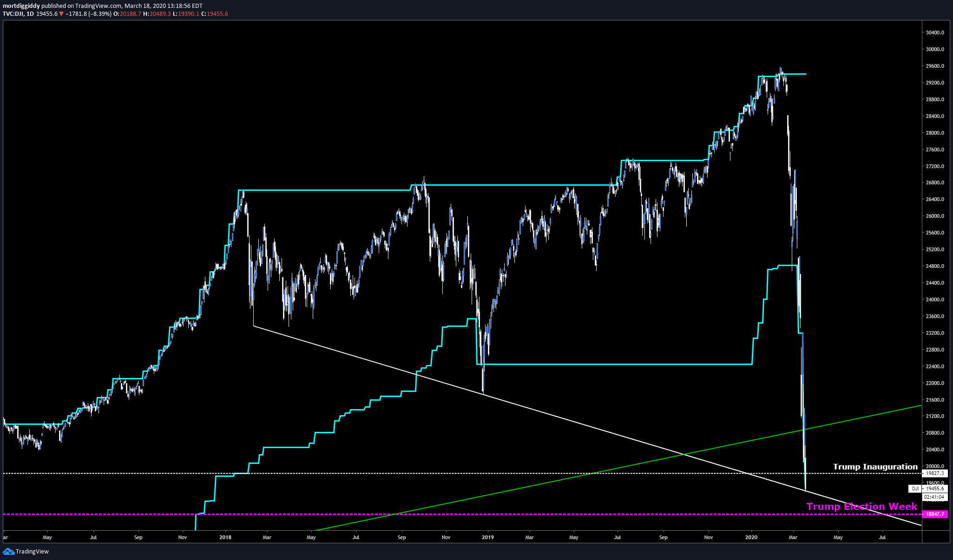Click the 26000.0 price axis label
This screenshot has width=953, height=560.
pyautogui.click(x=935, y=216)
